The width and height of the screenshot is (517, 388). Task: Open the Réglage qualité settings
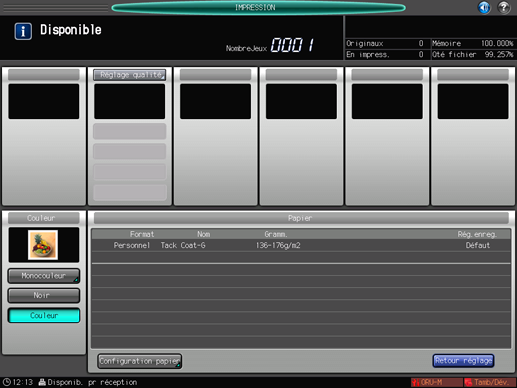pos(130,75)
